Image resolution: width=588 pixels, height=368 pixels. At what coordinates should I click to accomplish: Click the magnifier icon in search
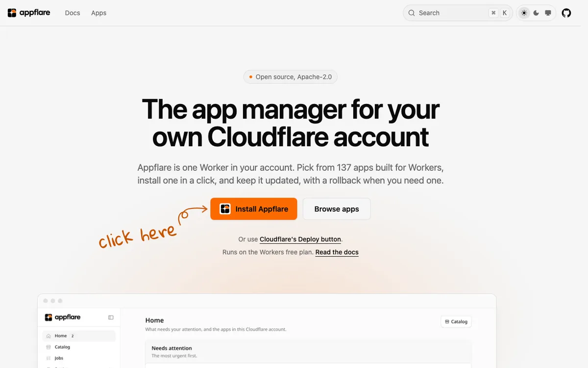(412, 13)
